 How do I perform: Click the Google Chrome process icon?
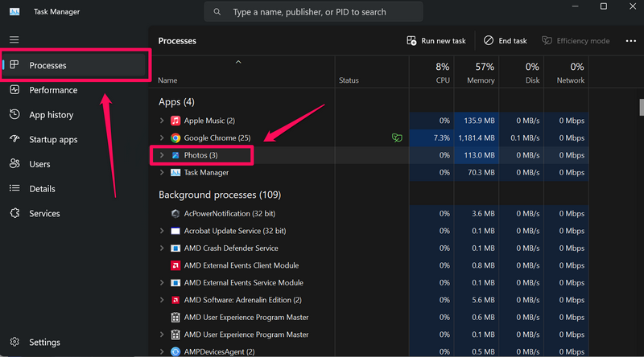tap(175, 138)
